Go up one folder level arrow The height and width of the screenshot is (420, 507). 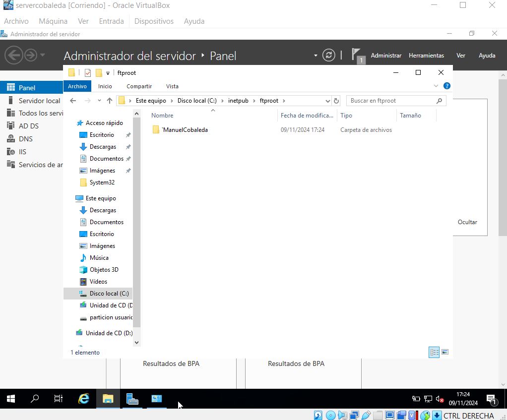pyautogui.click(x=110, y=101)
